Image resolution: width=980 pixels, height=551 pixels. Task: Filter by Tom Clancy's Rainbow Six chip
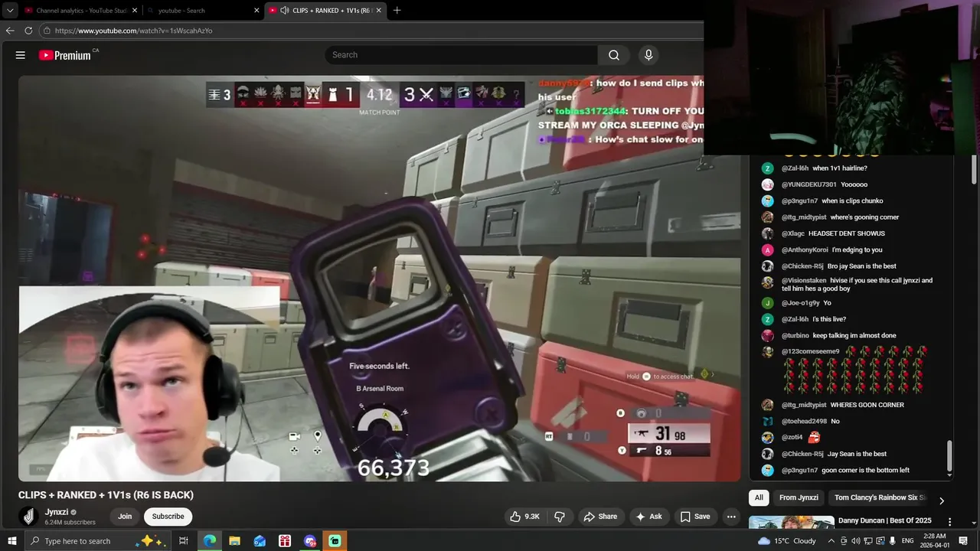[x=880, y=497]
